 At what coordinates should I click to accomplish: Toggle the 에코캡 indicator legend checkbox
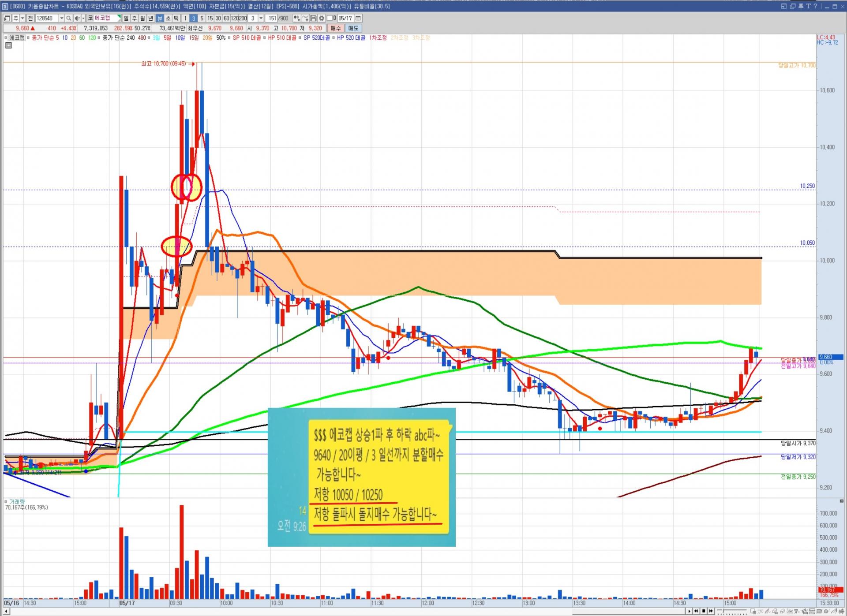[x=6, y=37]
